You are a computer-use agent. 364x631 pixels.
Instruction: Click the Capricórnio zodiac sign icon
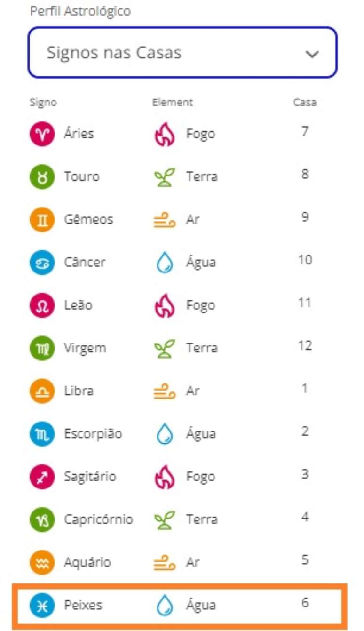coord(43,519)
